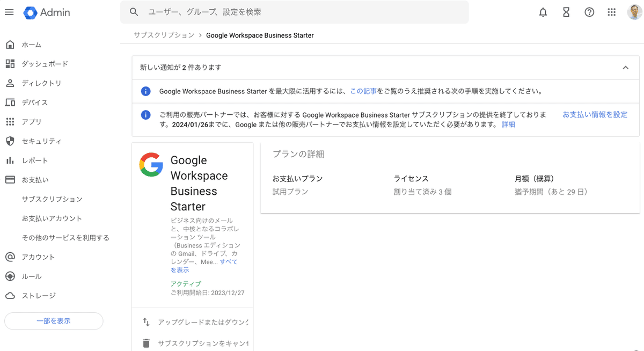
Task: Open the 詳細 link in notice
Action: pyautogui.click(x=508, y=125)
